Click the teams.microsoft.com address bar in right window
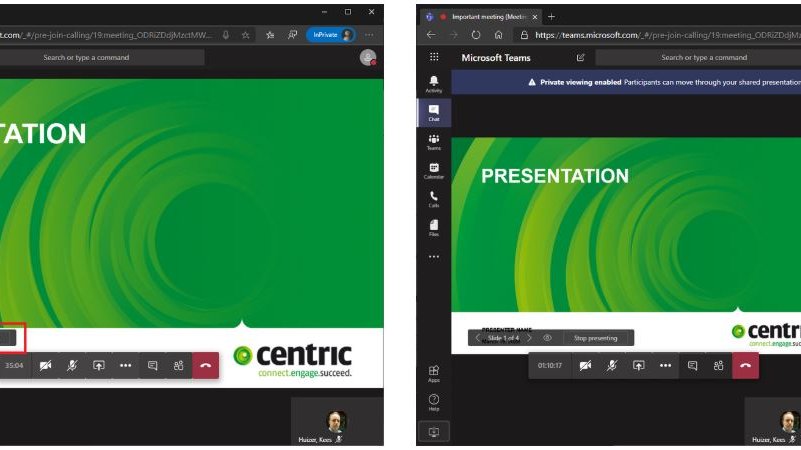Viewport: 801px width, 450px height. (x=668, y=35)
